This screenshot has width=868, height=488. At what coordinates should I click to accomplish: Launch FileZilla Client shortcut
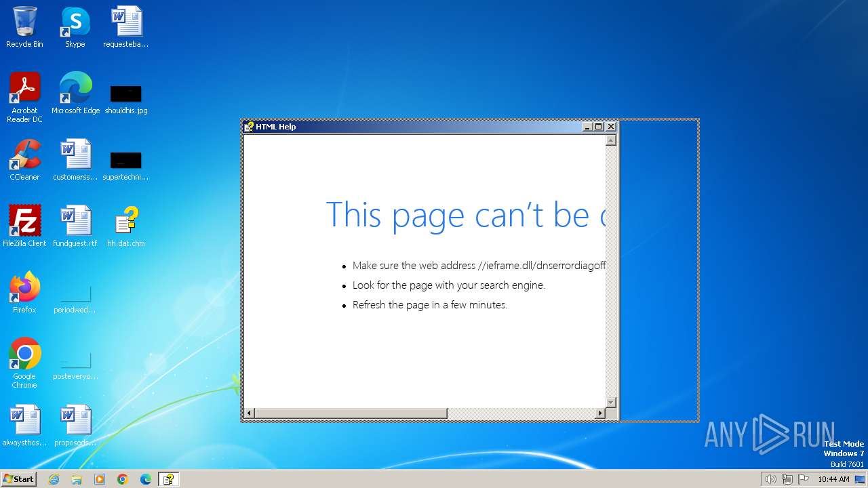tap(24, 226)
